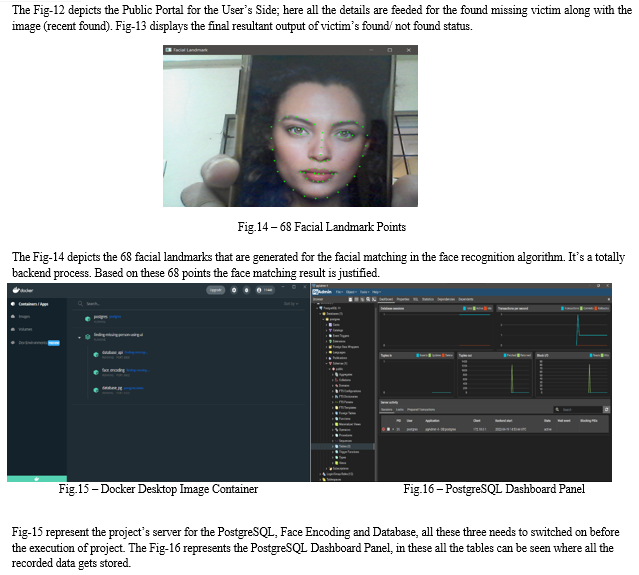Click pgAdmin Search Objects toolbar icon

tap(368, 299)
